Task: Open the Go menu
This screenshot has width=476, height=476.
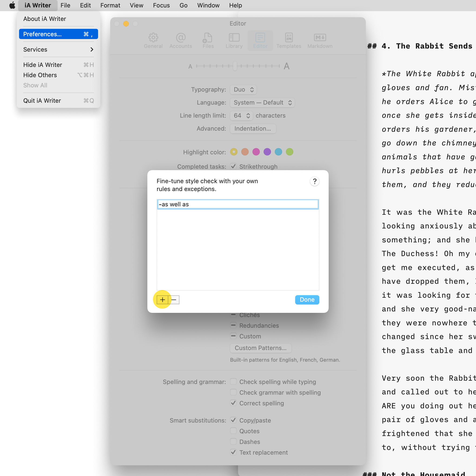Action: point(183,5)
